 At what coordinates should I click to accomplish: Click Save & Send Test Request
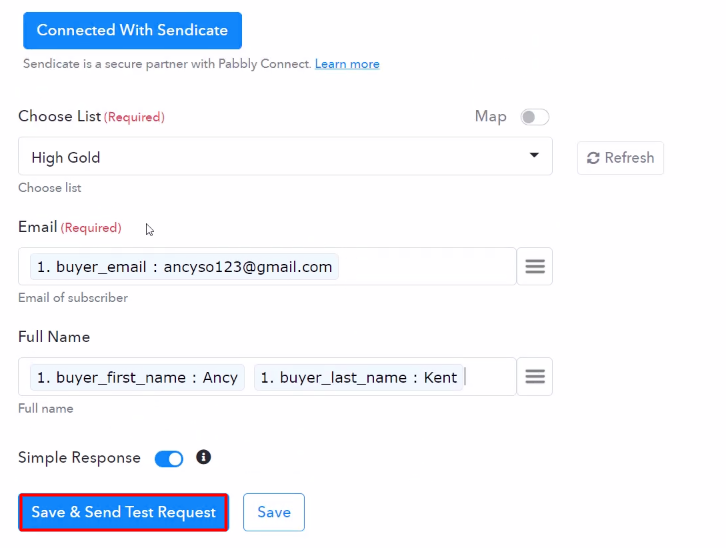pyautogui.click(x=124, y=512)
